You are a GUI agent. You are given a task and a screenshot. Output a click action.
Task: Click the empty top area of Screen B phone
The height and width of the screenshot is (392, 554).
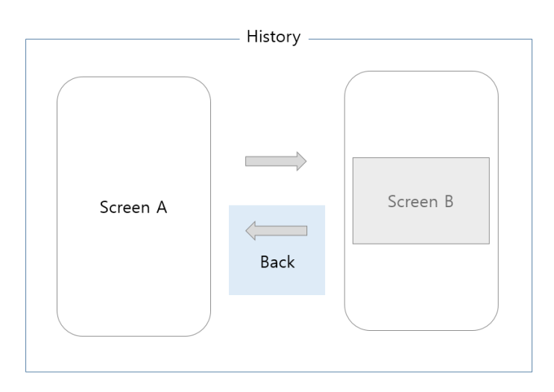click(x=421, y=114)
